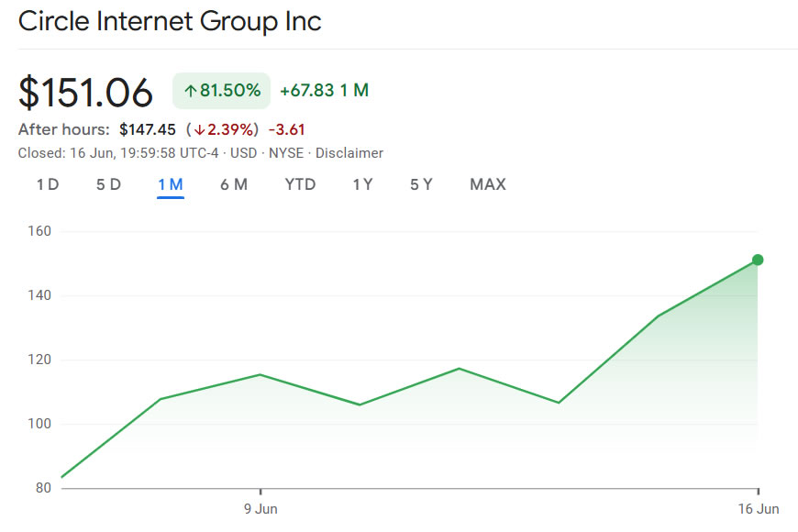Image resolution: width=798 pixels, height=532 pixels.
Task: Click the green up arrow icon
Action: (191, 91)
